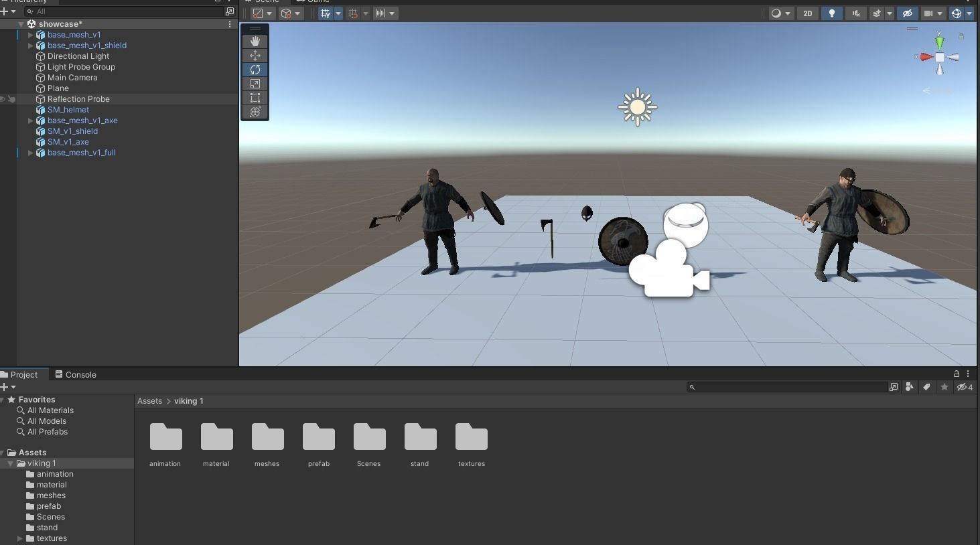Toggle hidden packages count visibility
The image size is (980, 545).
point(965,387)
